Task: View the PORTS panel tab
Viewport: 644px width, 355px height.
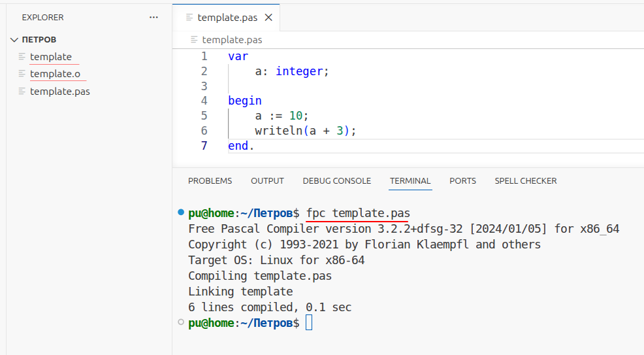Action: click(x=462, y=181)
